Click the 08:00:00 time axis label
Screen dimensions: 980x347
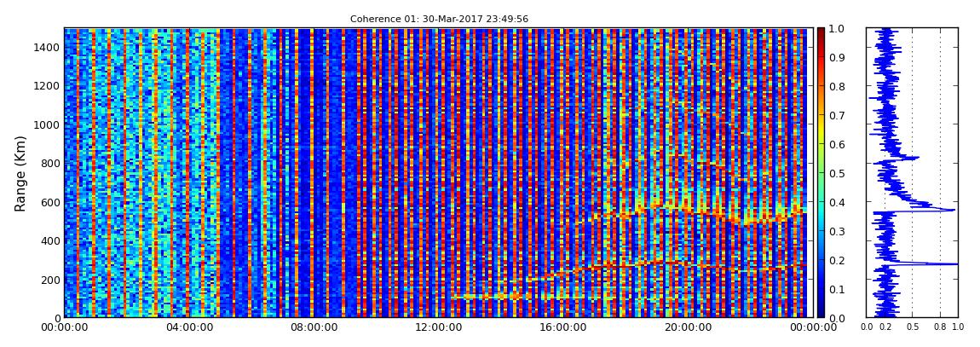pyautogui.click(x=312, y=327)
